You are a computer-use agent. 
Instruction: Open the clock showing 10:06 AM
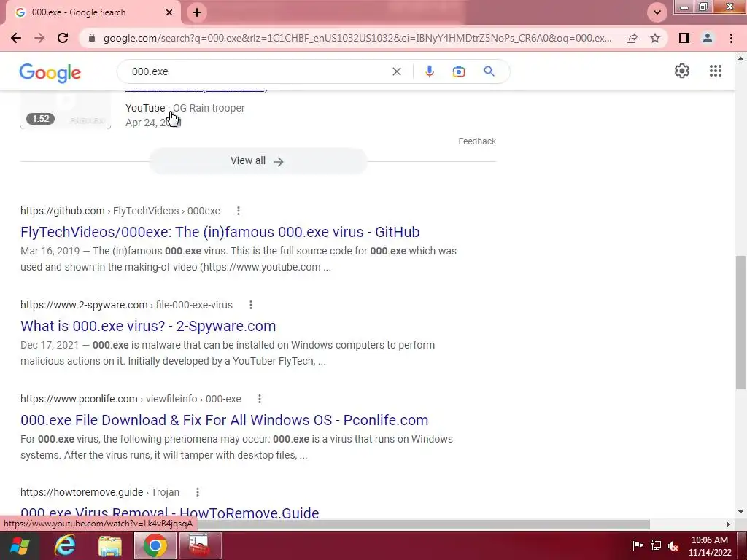coord(710,546)
